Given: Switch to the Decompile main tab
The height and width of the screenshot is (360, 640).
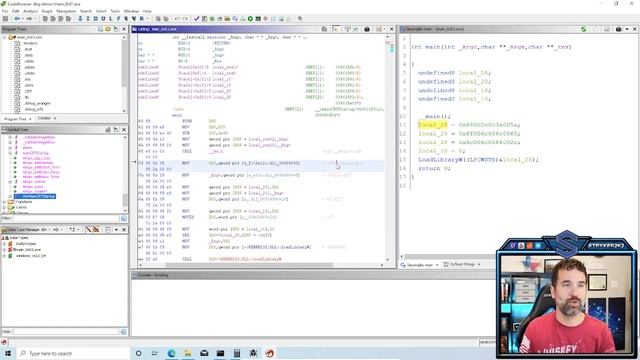Looking at the screenshot, I should pos(420,265).
